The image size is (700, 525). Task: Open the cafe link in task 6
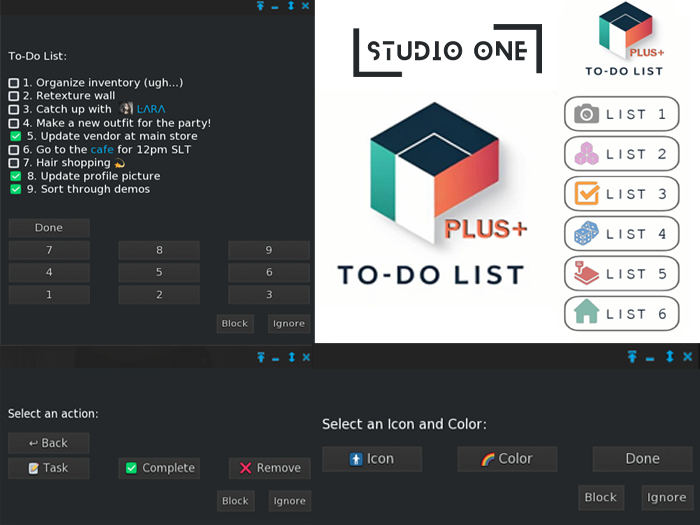(x=102, y=150)
